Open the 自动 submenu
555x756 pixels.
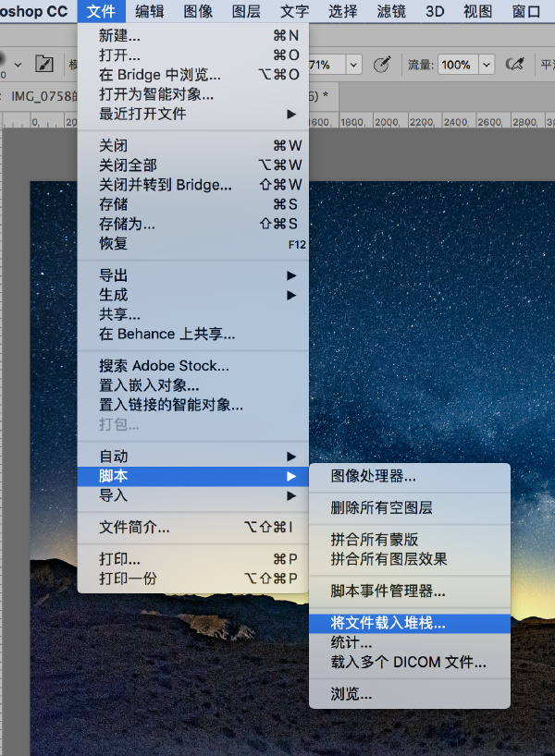[193, 457]
